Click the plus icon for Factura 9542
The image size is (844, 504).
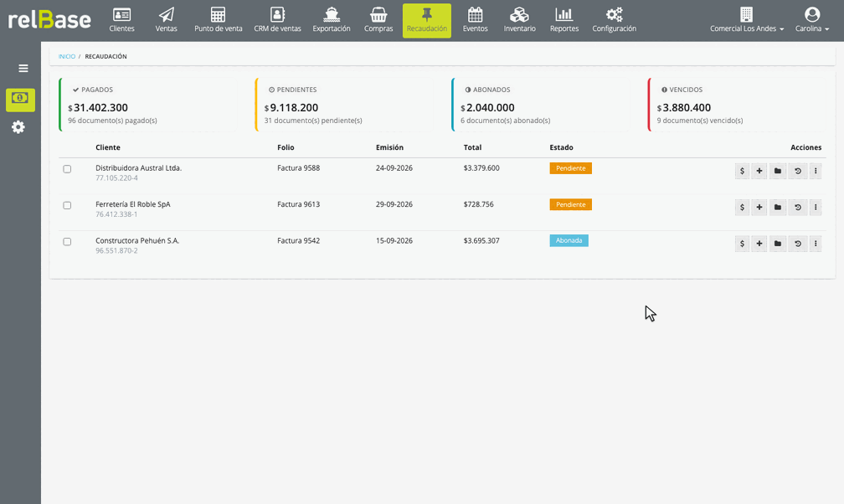[759, 244]
